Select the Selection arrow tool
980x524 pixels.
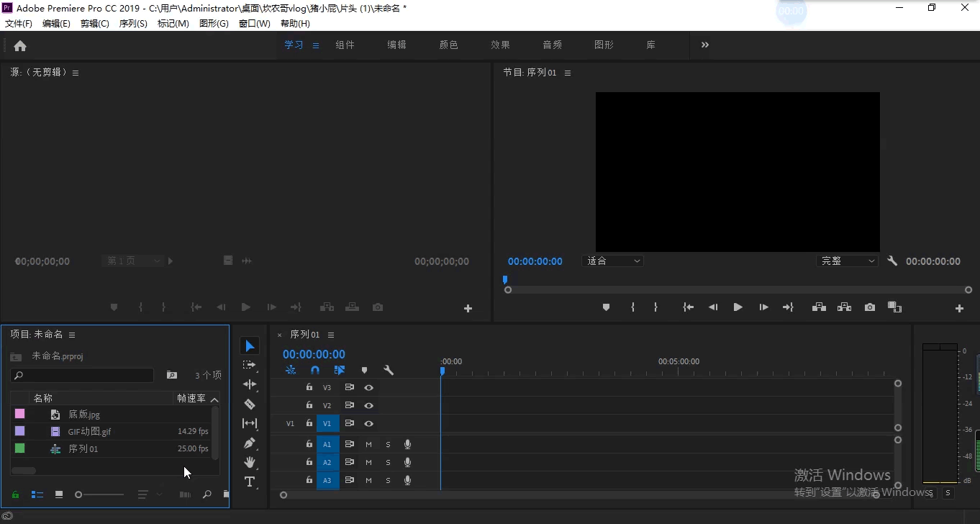coord(250,346)
